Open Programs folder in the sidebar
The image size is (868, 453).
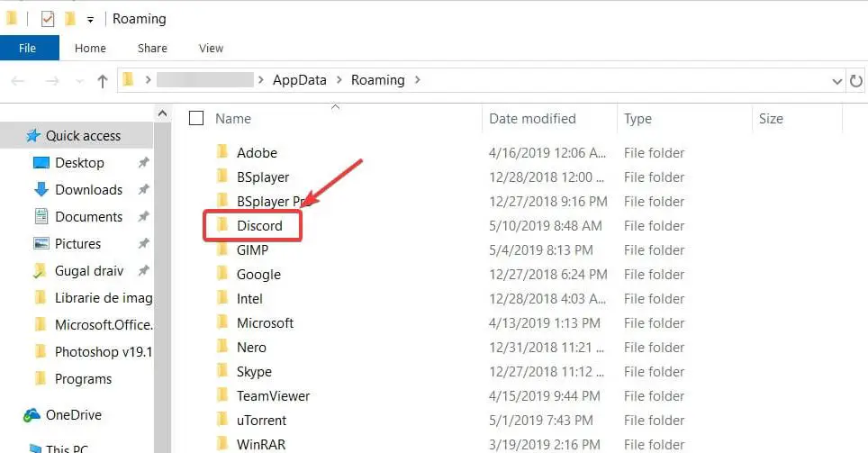(x=83, y=379)
